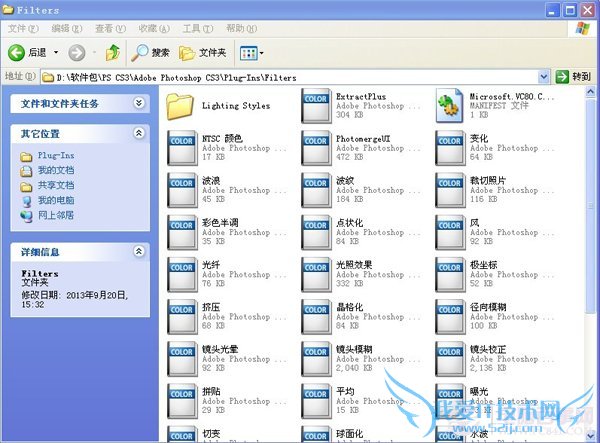
Task: Select the ExtractPlus plug-in icon
Action: (316, 106)
